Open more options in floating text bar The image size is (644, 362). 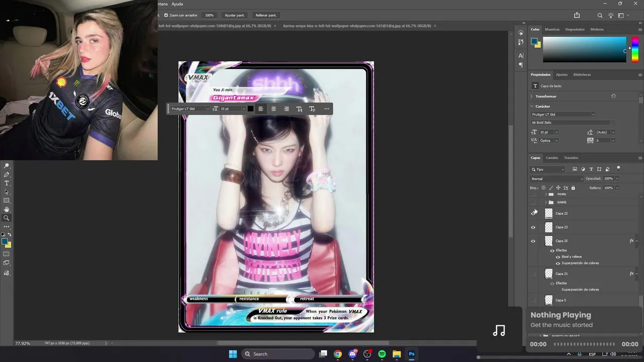click(327, 109)
